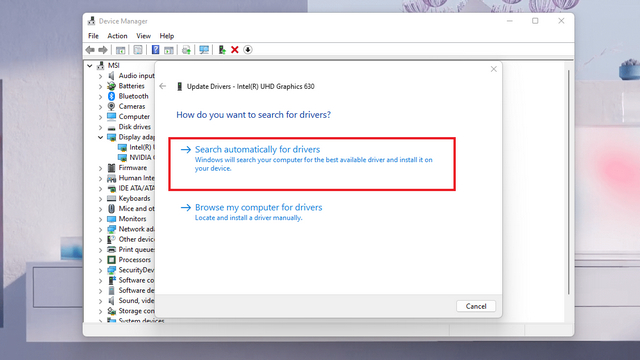The height and width of the screenshot is (360, 640).
Task: Expand the Cameras category
Action: 100,107
